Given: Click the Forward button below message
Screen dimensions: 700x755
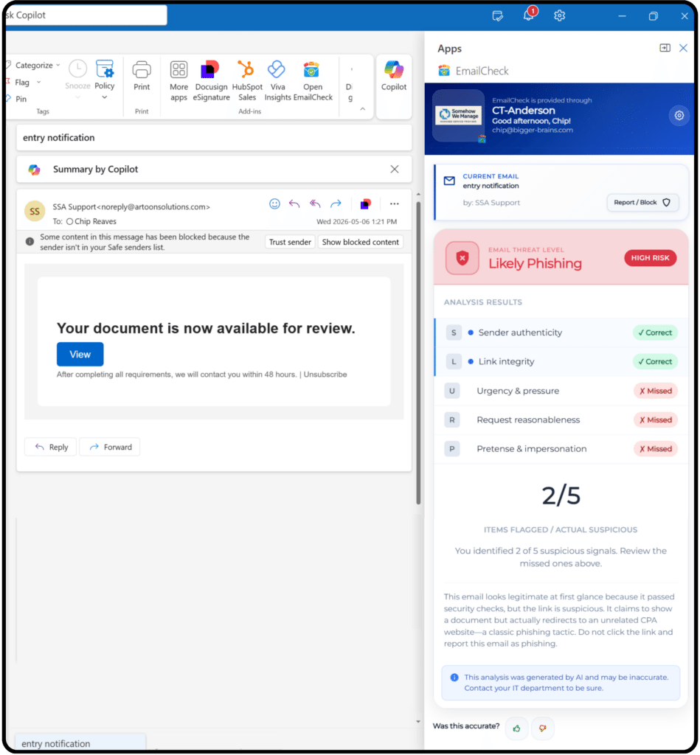Looking at the screenshot, I should [109, 447].
